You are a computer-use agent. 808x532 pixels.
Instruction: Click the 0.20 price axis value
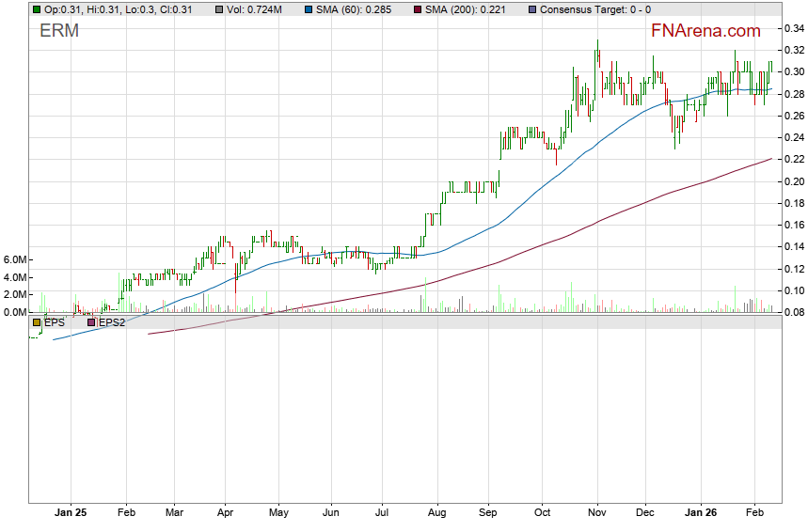click(792, 181)
